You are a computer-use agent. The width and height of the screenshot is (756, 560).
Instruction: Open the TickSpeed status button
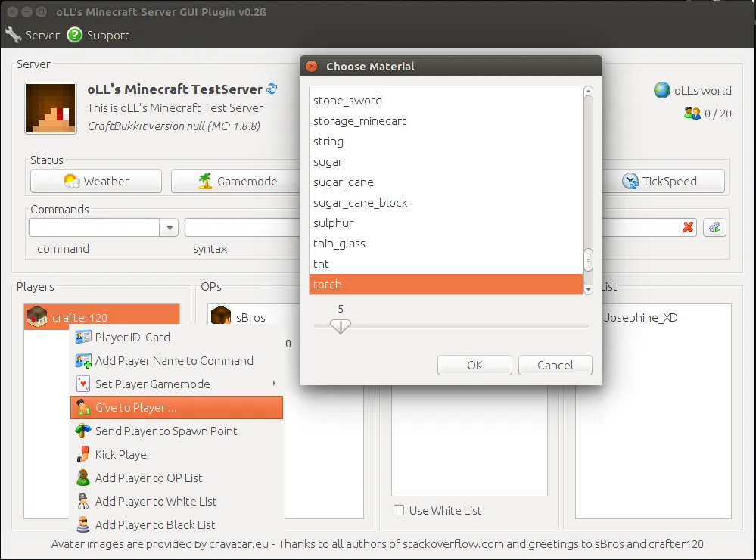click(x=664, y=181)
